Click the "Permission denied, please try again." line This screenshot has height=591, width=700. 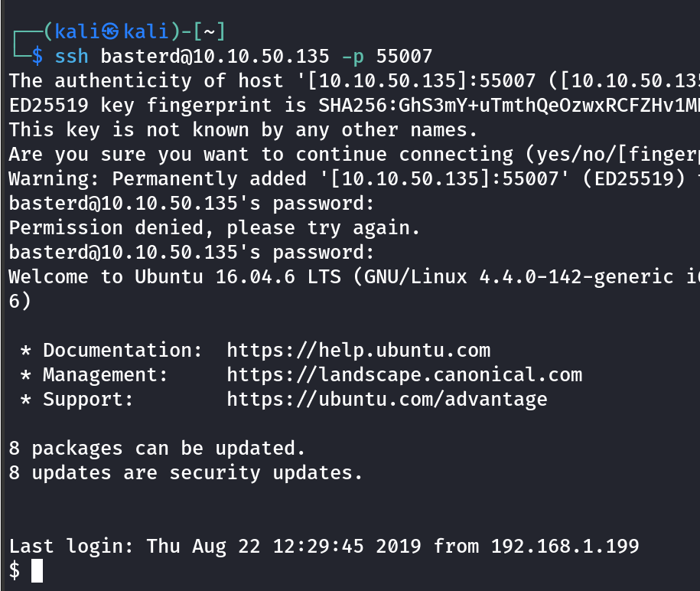(x=214, y=228)
